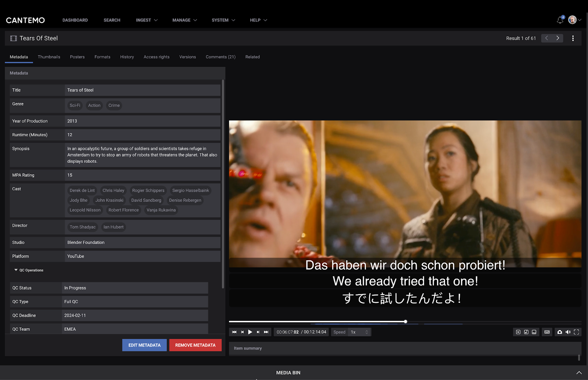This screenshot has height=380, width=588.
Task: Click the EDIT METADATA button
Action: [144, 345]
